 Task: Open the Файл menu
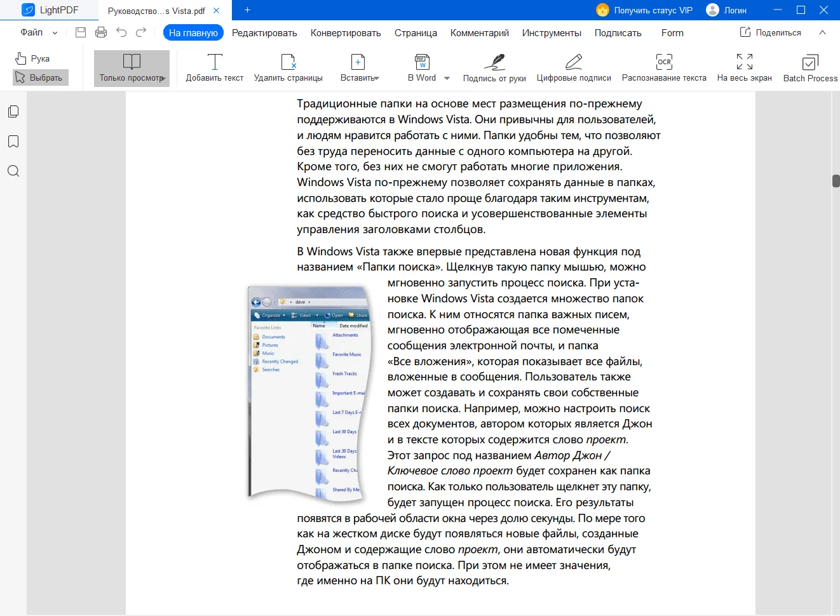(x=32, y=32)
